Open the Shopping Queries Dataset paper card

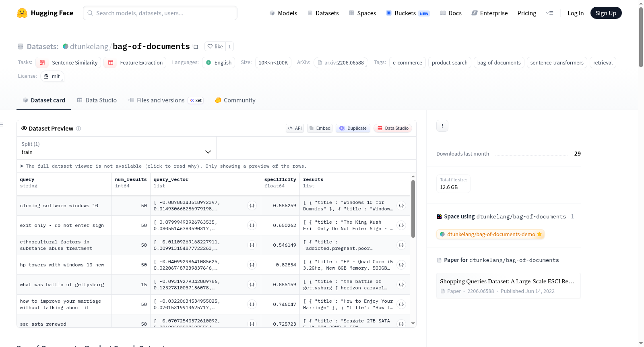coord(508,286)
